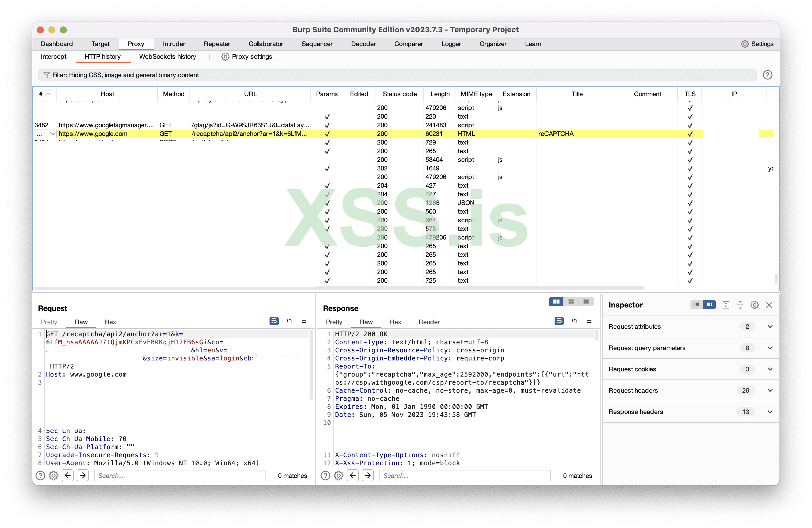
Task: Open Request panel hamburger menu
Action: (304, 321)
